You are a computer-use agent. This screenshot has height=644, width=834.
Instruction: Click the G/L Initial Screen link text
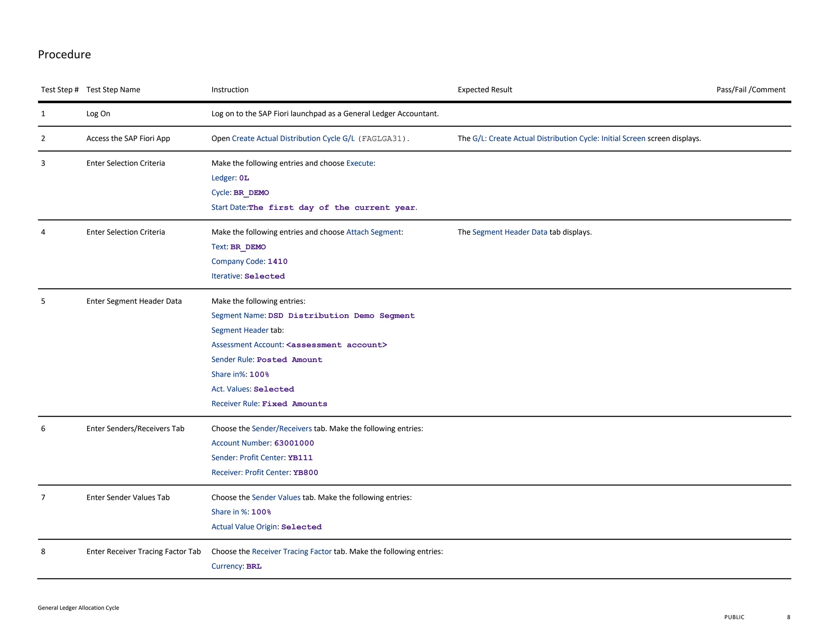(x=558, y=138)
